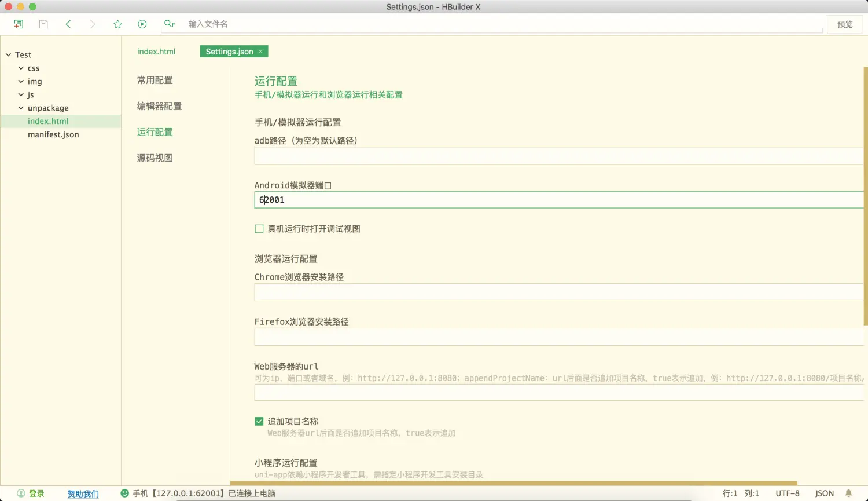
Task: Click the run play icon
Action: [x=142, y=24]
